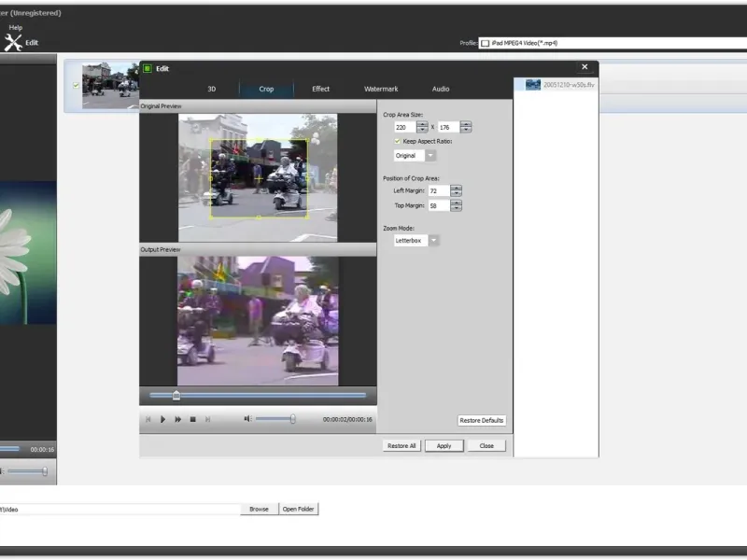This screenshot has width=747, height=560.
Task: Click the Output Preview video
Action: click(x=258, y=321)
